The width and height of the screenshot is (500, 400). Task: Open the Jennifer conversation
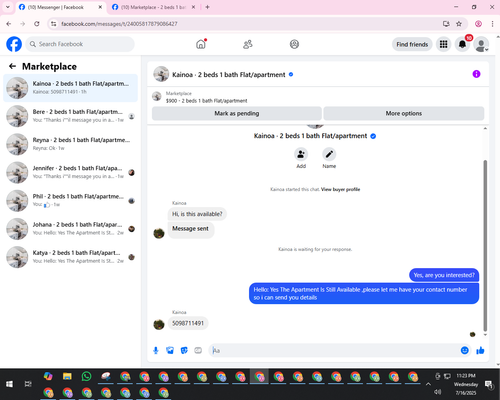(x=70, y=173)
